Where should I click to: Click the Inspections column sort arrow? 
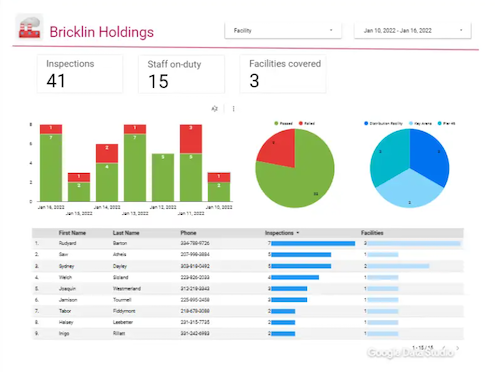tap(298, 233)
